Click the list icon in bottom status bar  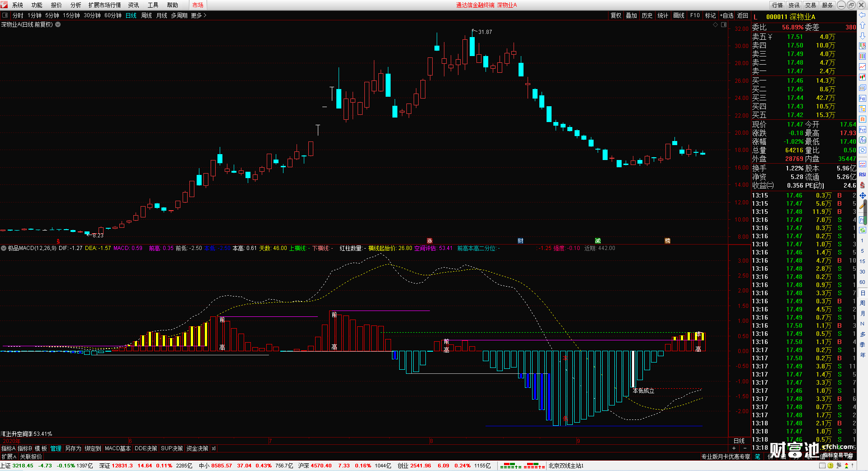pos(822,466)
